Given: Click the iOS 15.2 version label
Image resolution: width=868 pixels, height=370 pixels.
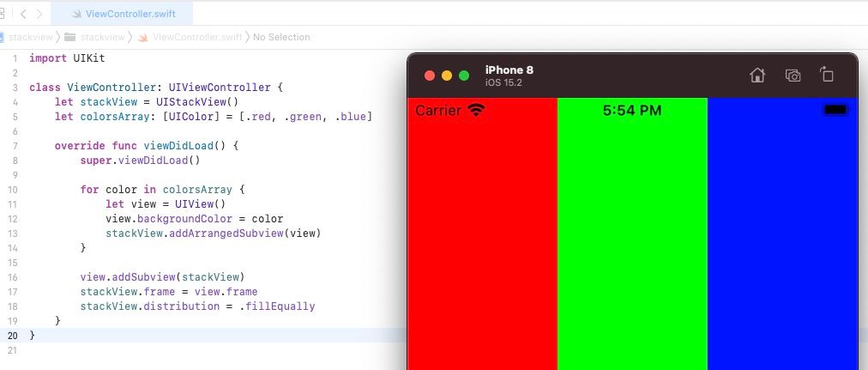Looking at the screenshot, I should [x=503, y=83].
